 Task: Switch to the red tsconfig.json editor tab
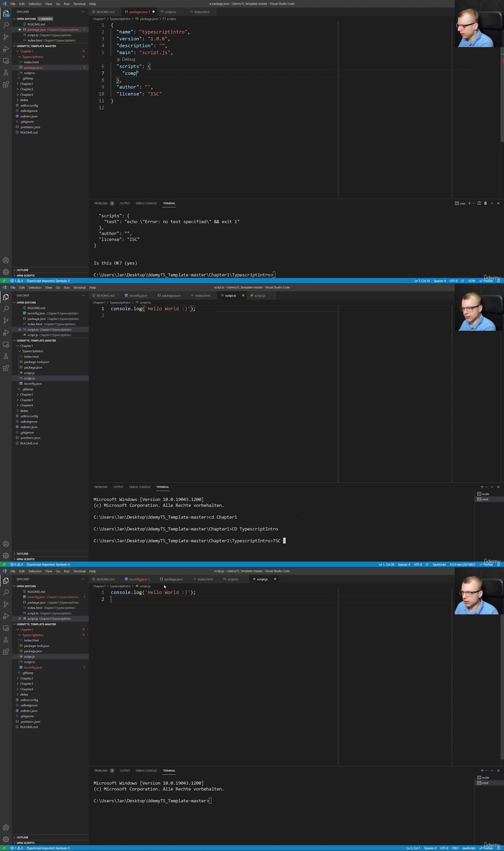click(137, 579)
